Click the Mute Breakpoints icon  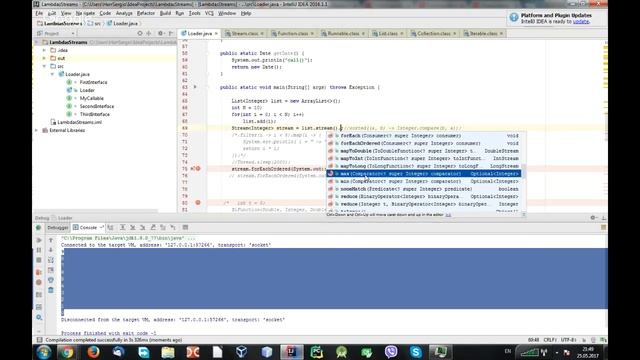click(39, 282)
